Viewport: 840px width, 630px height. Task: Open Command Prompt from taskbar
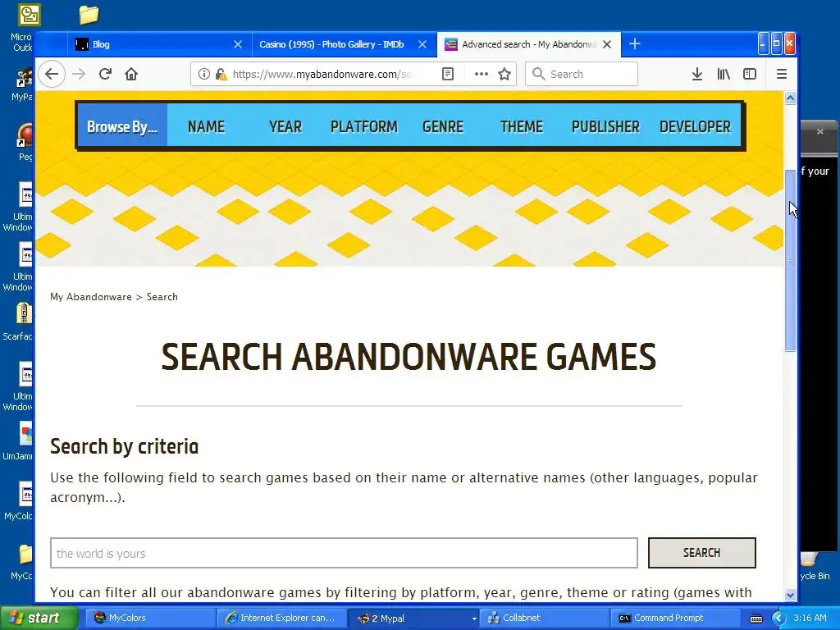coord(675,618)
